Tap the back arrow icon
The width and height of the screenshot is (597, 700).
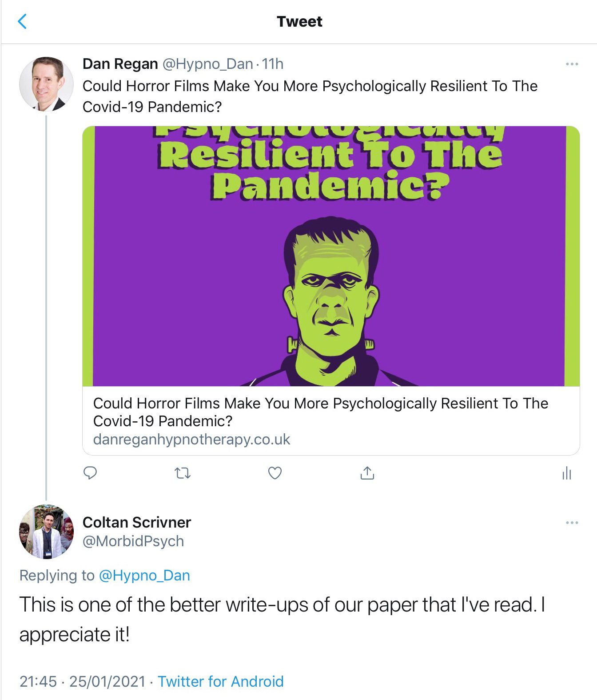[x=22, y=21]
